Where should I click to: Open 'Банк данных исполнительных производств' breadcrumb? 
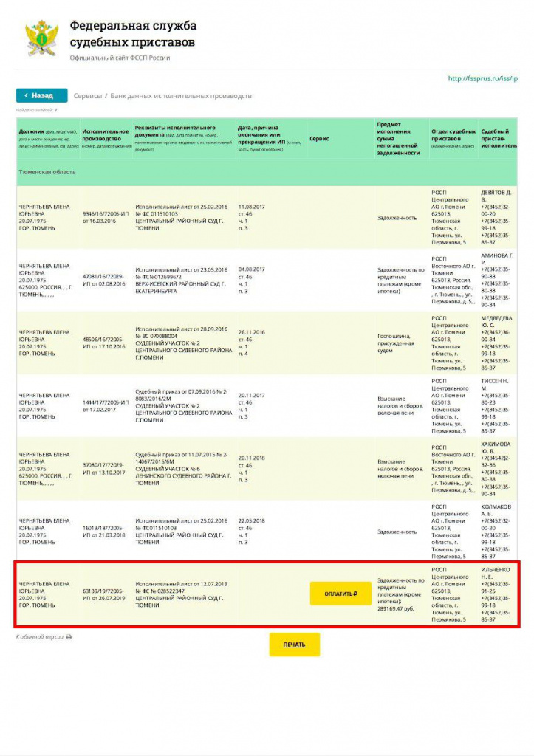click(181, 96)
